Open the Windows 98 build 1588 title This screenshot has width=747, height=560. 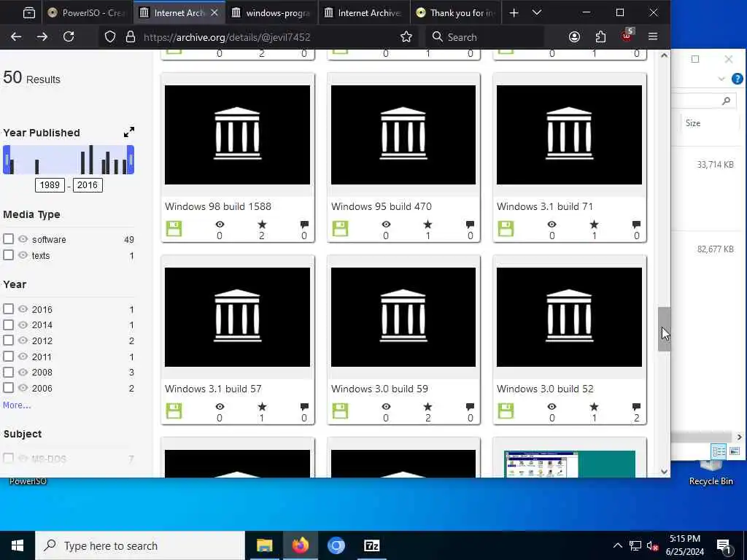pyautogui.click(x=217, y=206)
